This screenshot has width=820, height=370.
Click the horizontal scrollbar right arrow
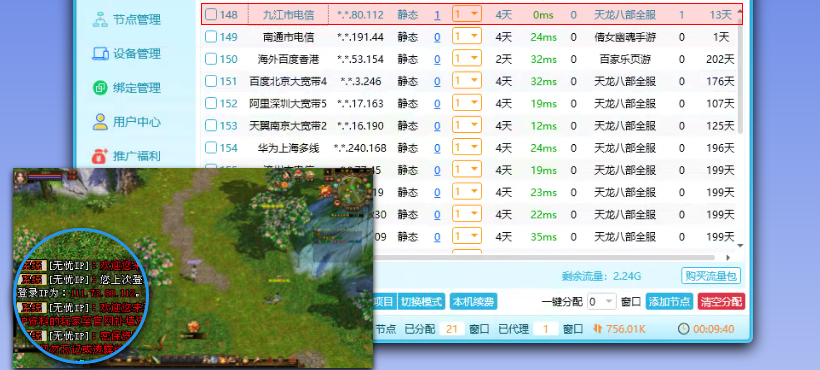[x=728, y=258]
